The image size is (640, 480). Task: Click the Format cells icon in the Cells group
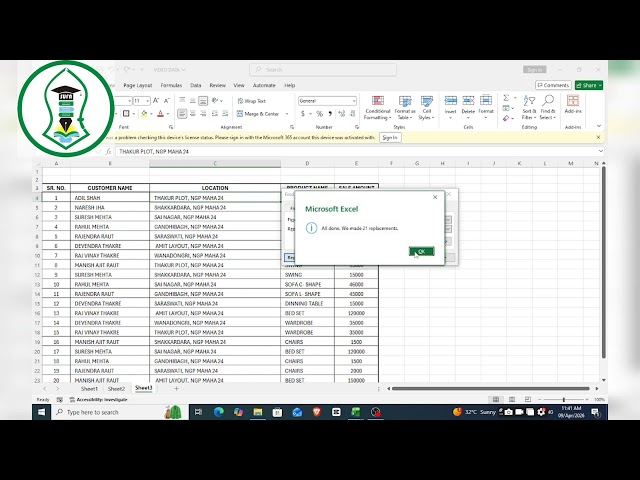pos(486,100)
